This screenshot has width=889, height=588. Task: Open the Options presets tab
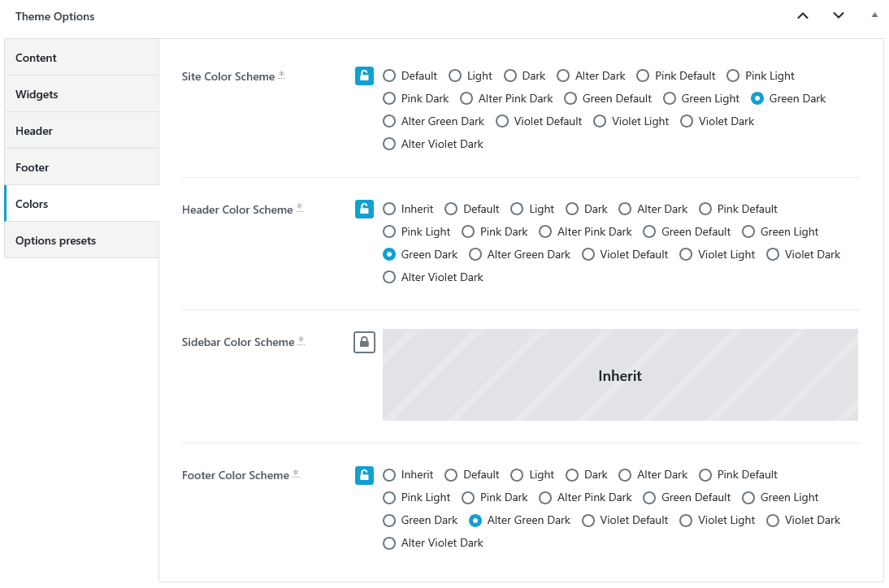[x=81, y=240]
